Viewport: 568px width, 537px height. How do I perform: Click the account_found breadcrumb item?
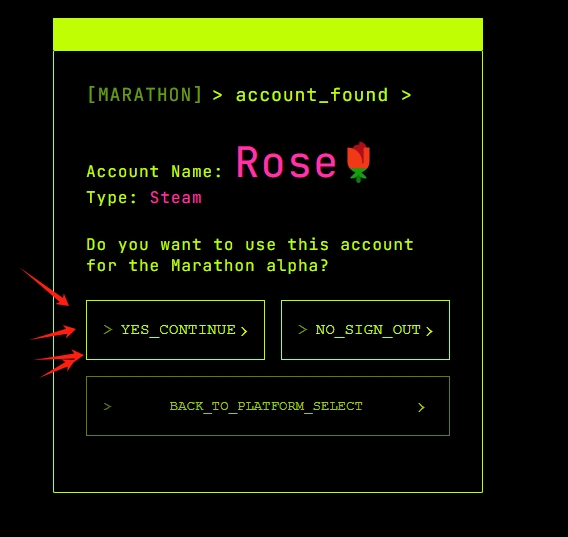[312, 95]
